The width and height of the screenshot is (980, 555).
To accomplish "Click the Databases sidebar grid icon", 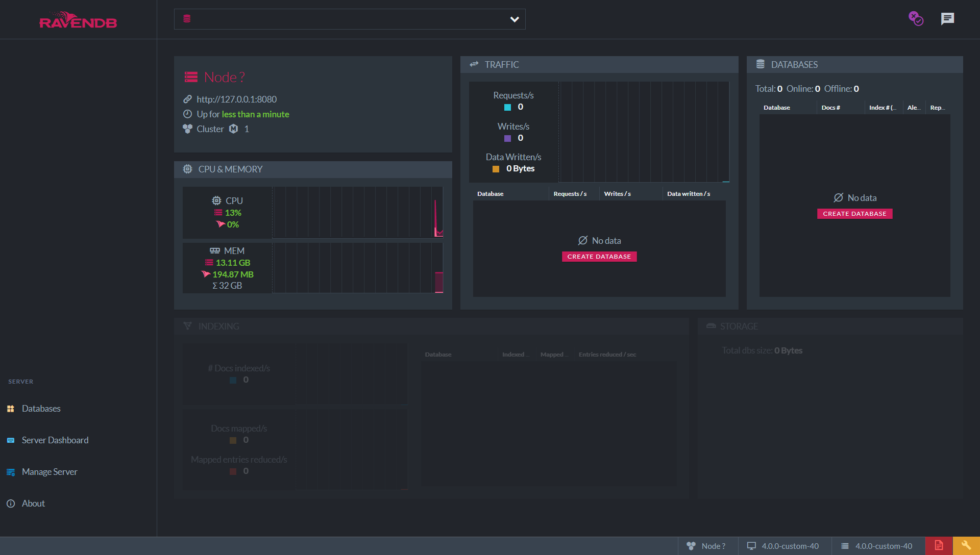I will [x=11, y=409].
